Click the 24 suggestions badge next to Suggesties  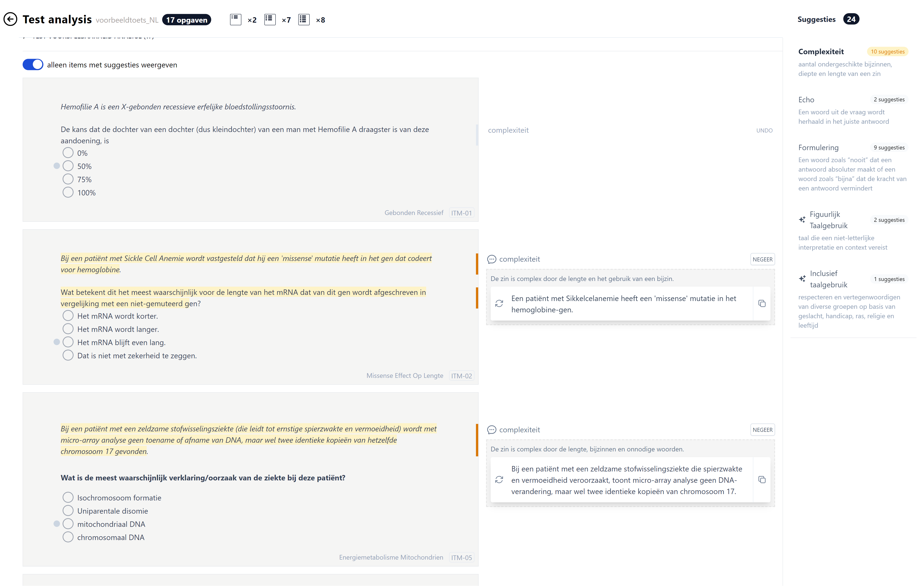coord(851,19)
